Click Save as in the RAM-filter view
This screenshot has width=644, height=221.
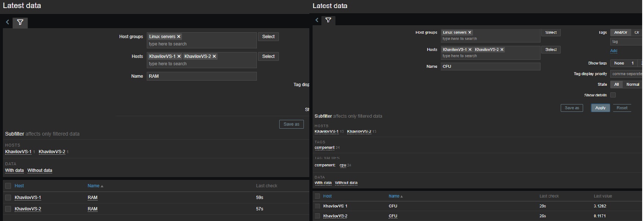[x=291, y=124]
